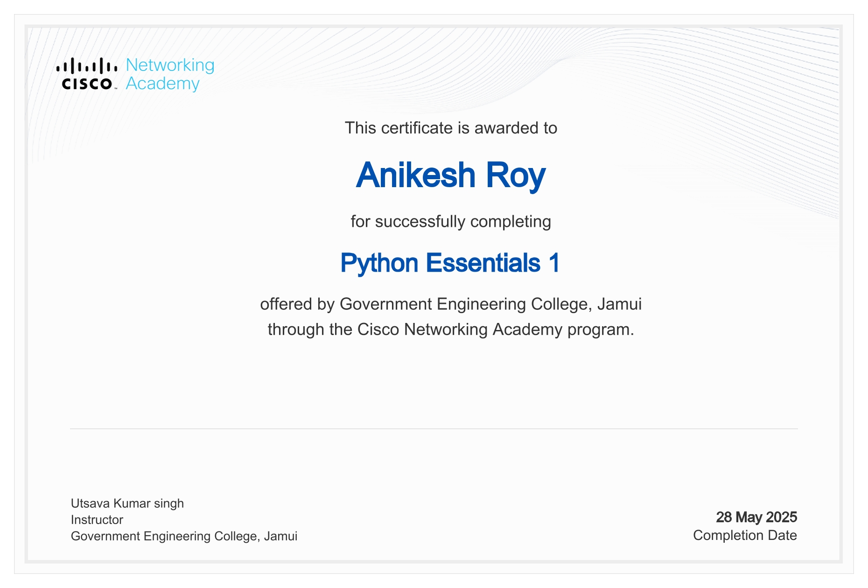Click the number 1 in the course title
This screenshot has width=868, height=588.
(x=554, y=263)
